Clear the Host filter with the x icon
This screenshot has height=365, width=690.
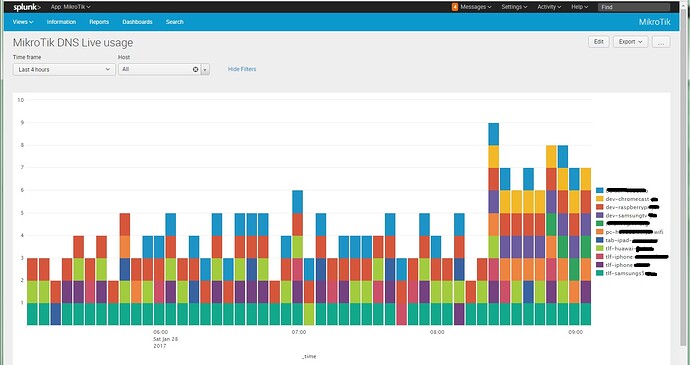(195, 70)
